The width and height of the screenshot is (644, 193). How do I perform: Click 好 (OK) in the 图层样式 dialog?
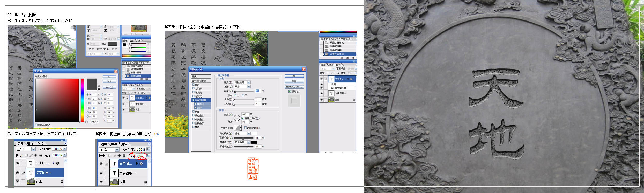click(294, 76)
